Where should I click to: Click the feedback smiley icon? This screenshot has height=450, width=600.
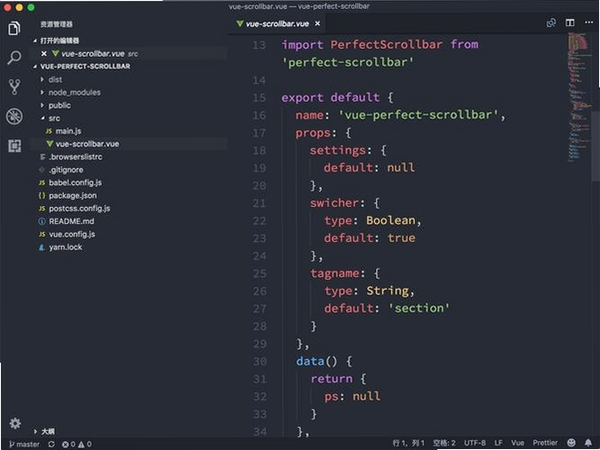coord(571,443)
